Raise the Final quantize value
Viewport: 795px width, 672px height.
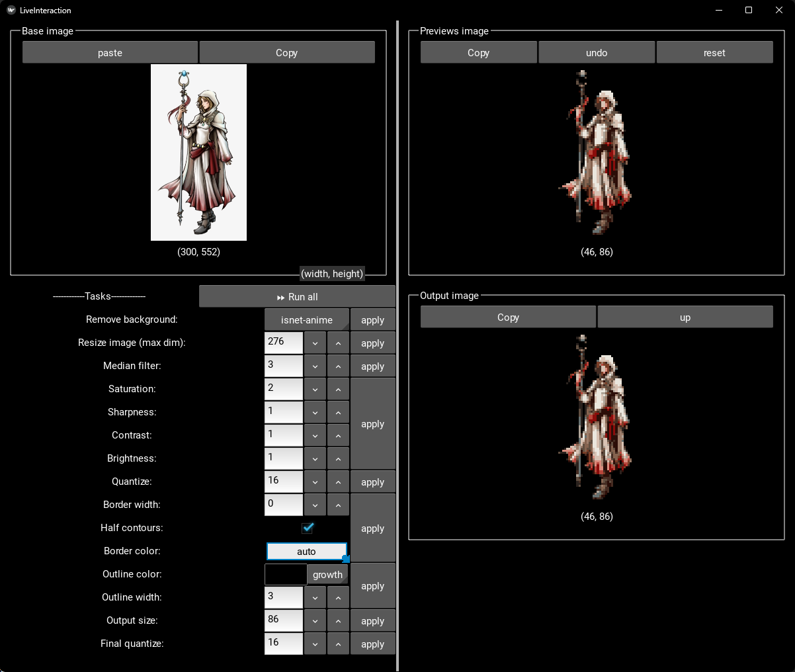(x=338, y=644)
